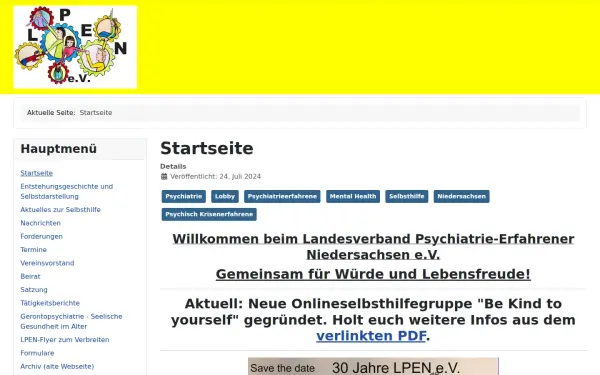Open the Niedersachsen tag
Viewport: 600px width, 375px height.
click(x=461, y=196)
